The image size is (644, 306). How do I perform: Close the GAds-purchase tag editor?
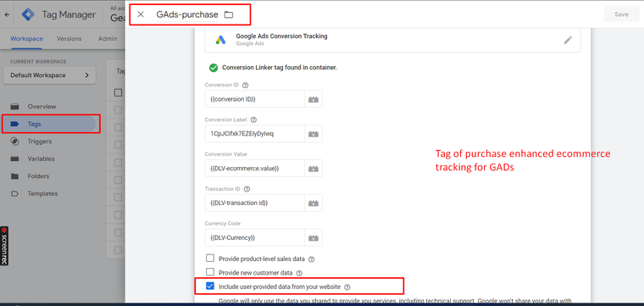tap(141, 14)
